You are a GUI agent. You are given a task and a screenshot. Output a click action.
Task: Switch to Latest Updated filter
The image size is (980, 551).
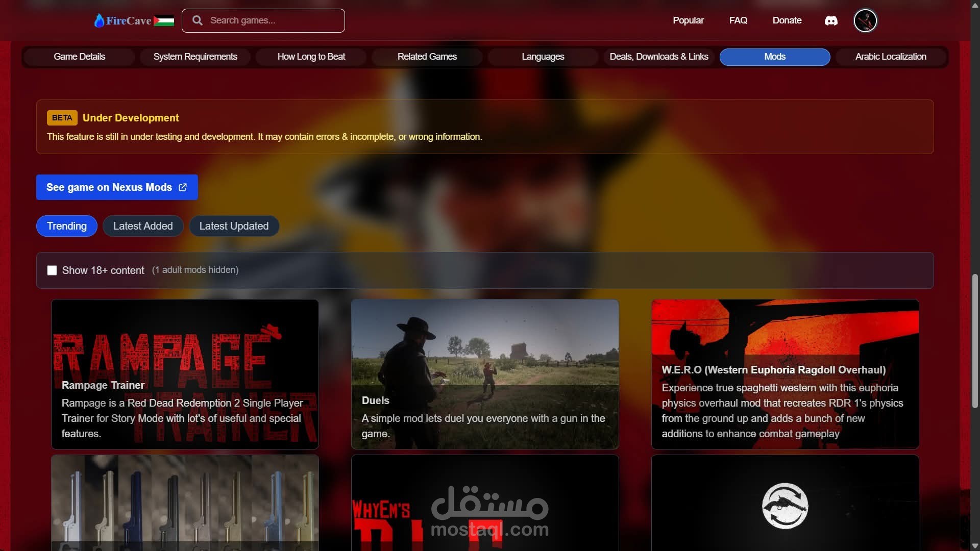[234, 226]
